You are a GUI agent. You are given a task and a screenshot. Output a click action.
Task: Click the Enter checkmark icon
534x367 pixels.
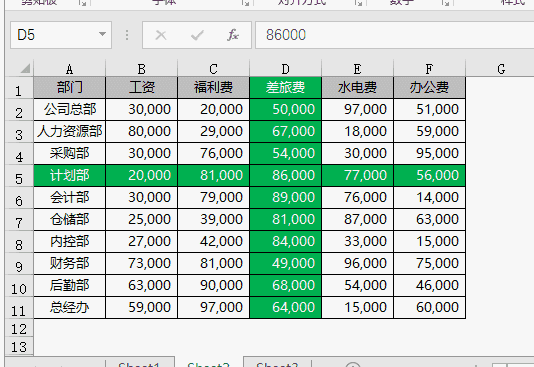pyautogui.click(x=197, y=35)
